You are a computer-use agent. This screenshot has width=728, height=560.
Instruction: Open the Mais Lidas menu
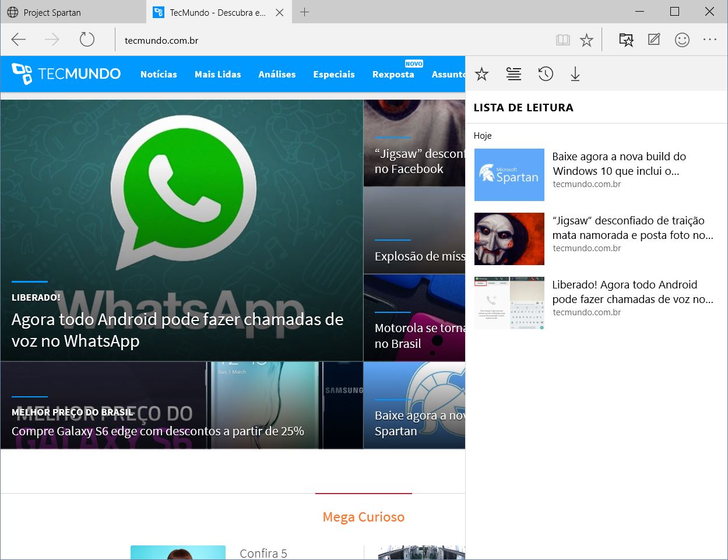pos(218,75)
